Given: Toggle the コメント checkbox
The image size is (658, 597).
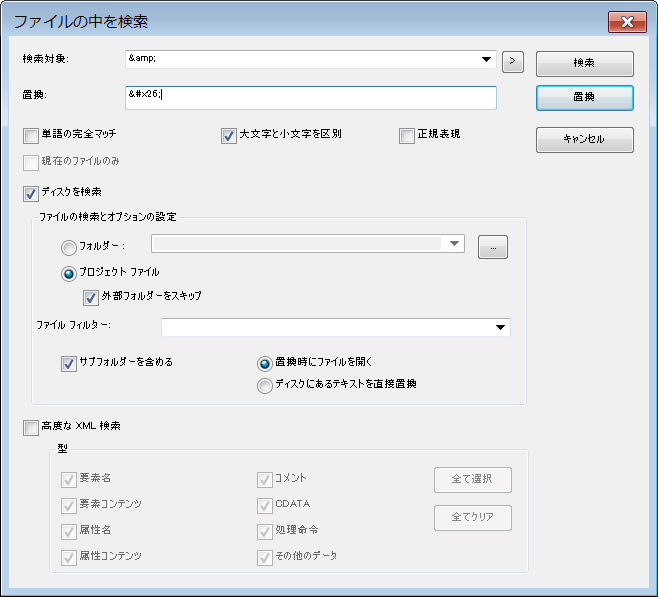Looking at the screenshot, I should point(265,480).
